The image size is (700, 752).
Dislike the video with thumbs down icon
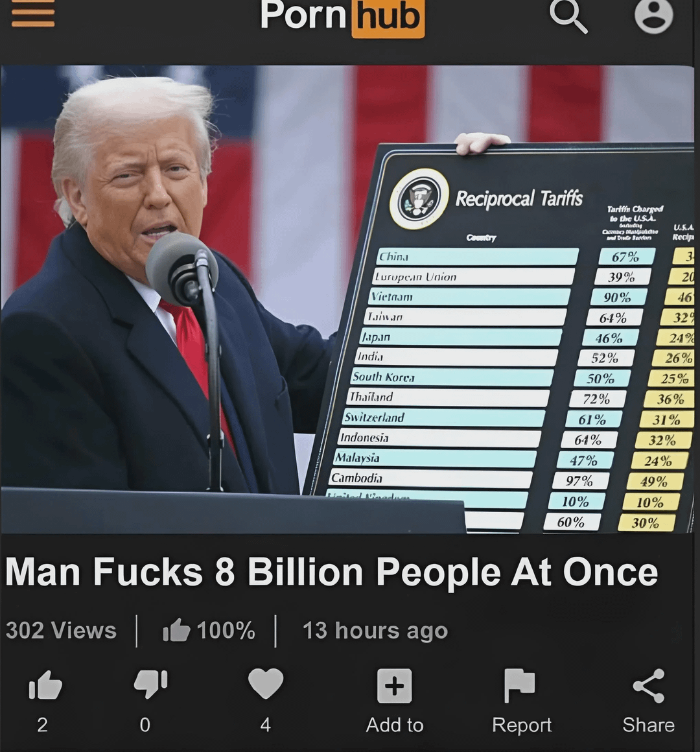150,683
